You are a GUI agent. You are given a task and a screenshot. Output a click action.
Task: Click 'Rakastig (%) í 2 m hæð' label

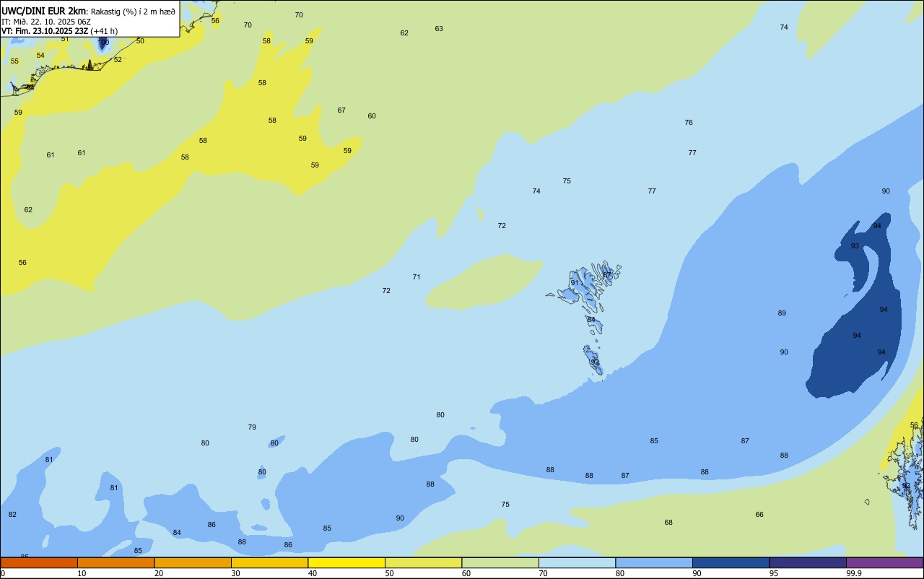point(133,12)
